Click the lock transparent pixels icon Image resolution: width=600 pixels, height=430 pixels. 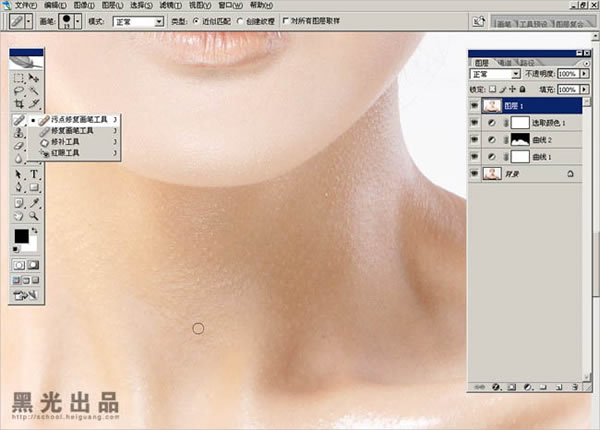click(x=492, y=89)
